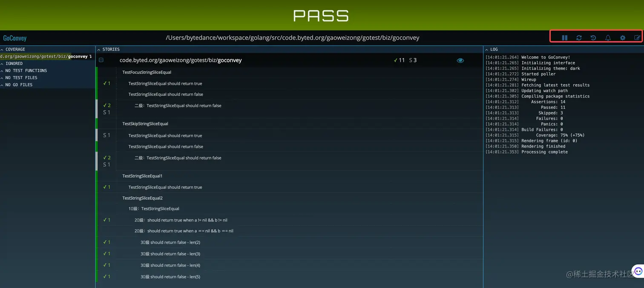Collapse the goconvey package with minus box
Viewport: 644px width, 288px height.
click(x=101, y=60)
